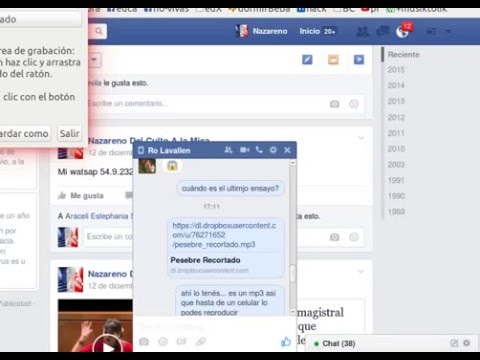This screenshot has height=360, width=480.
Task: Open the account menu dropdown arrow in the top bar
Action: (448, 31)
